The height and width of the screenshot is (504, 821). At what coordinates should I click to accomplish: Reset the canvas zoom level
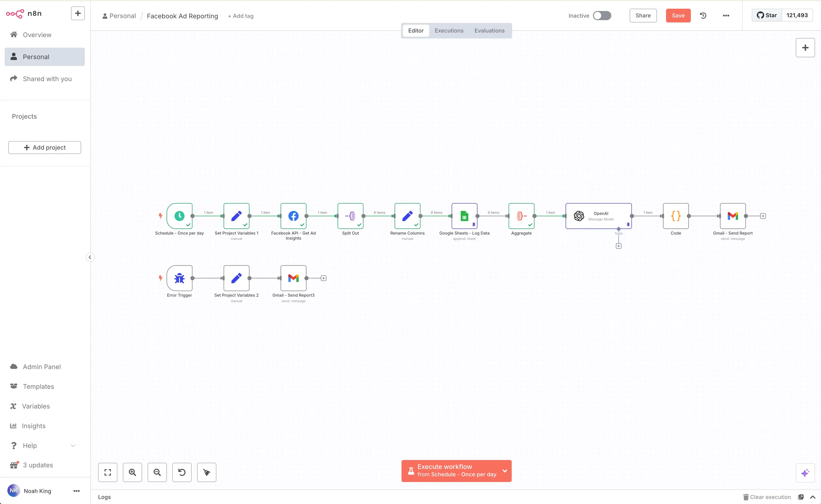pyautogui.click(x=182, y=472)
